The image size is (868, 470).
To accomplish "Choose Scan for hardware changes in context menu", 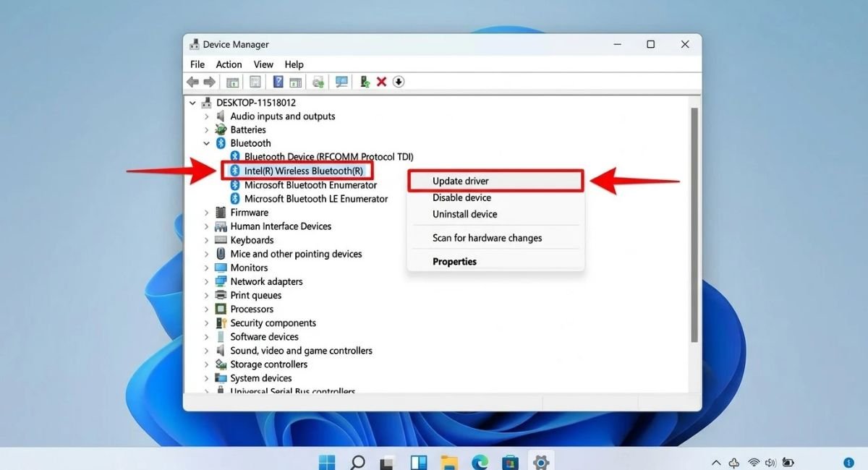I will (495, 238).
